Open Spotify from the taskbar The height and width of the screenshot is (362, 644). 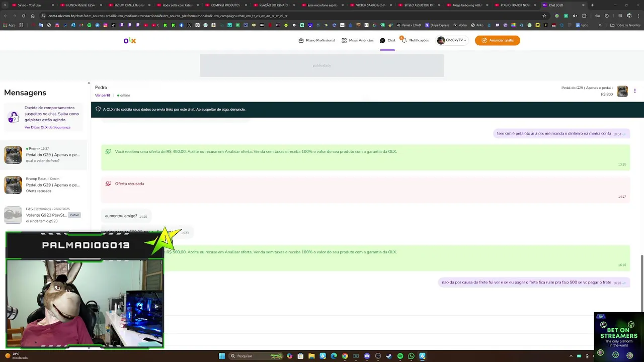point(400,356)
